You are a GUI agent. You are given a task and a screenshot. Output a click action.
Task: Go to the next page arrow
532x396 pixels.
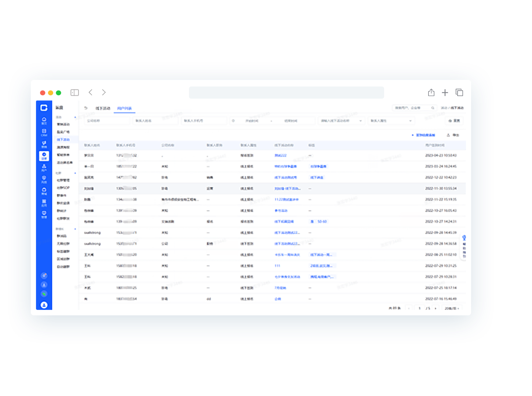[x=436, y=308]
